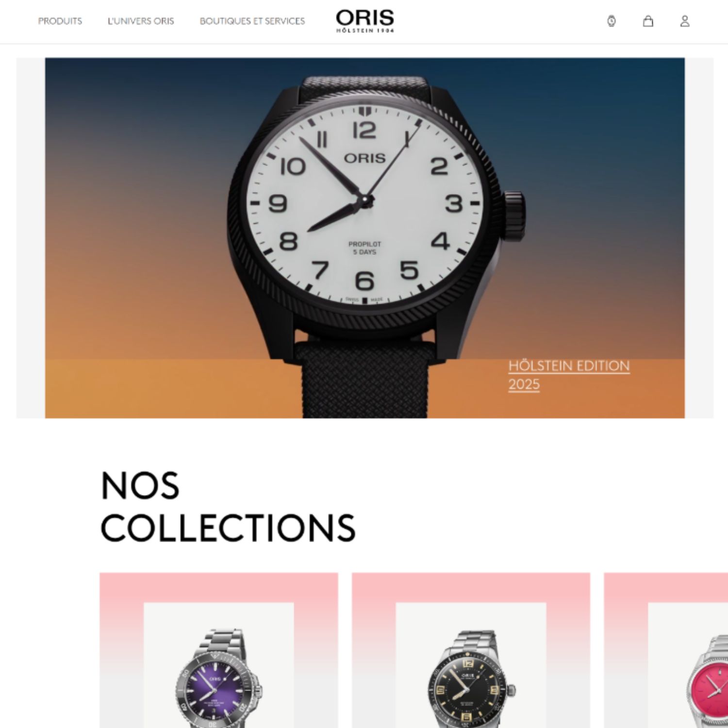
Task: Follow the Hölstein Edition 2025 link
Action: tap(569, 375)
